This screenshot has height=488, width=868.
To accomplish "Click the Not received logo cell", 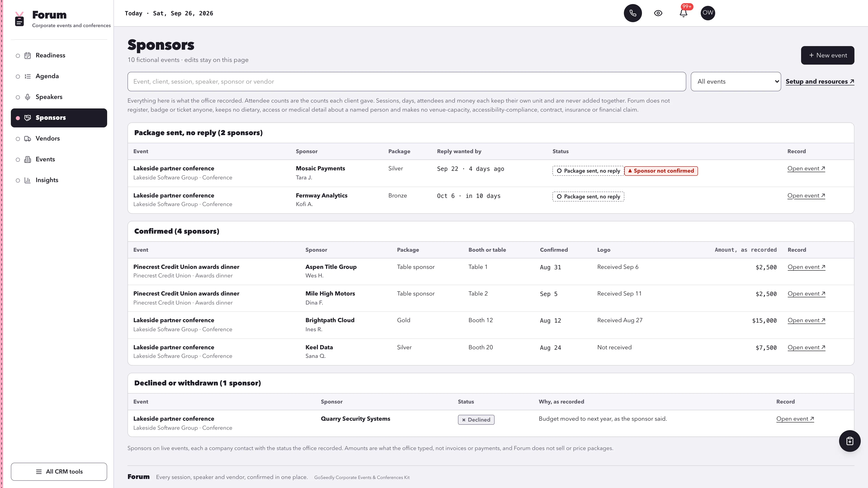I will pyautogui.click(x=614, y=347).
